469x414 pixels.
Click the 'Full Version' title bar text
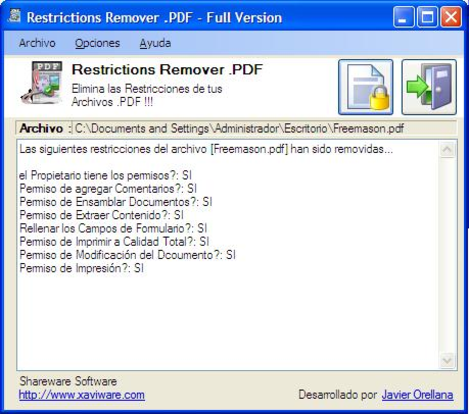244,18
